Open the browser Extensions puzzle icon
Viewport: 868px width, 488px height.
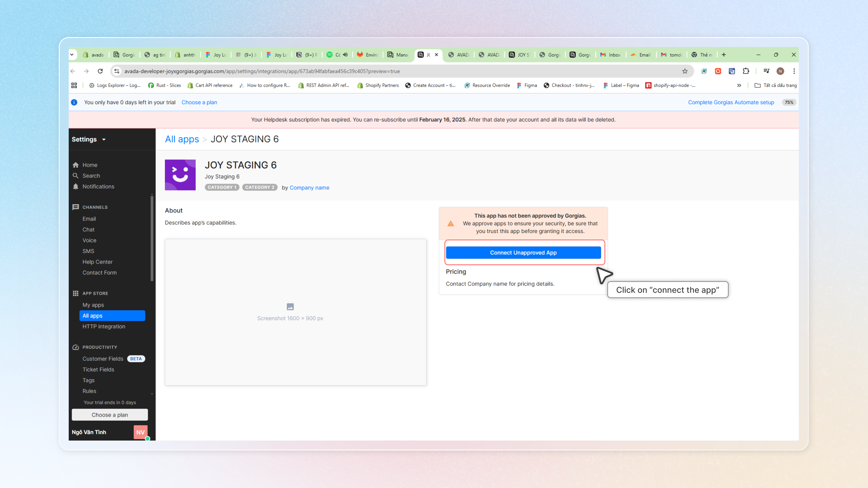(x=746, y=71)
